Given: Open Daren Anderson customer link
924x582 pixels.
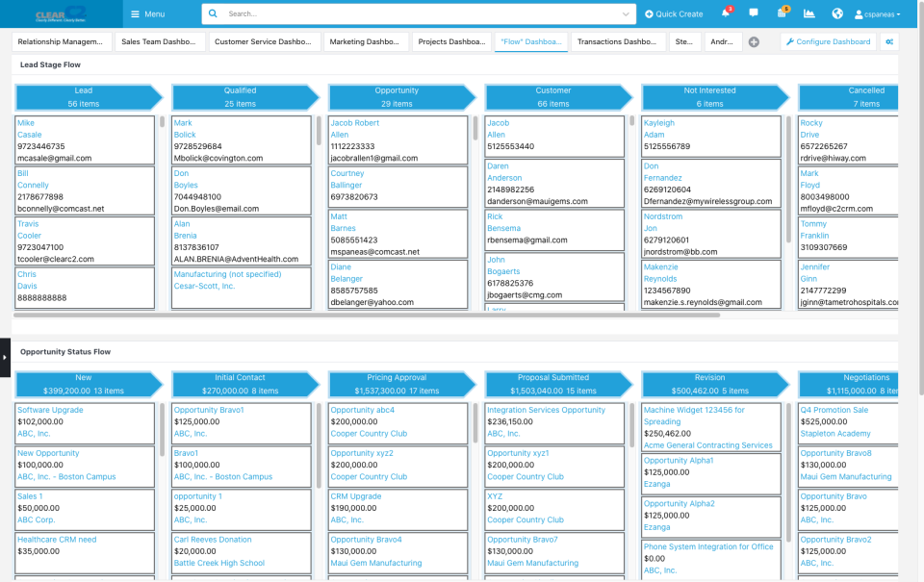Looking at the screenshot, I should (x=498, y=166).
